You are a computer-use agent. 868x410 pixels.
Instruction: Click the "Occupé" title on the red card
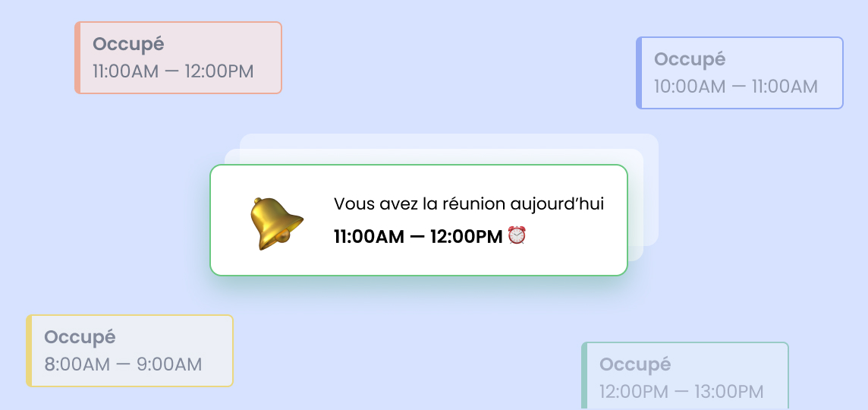128,44
